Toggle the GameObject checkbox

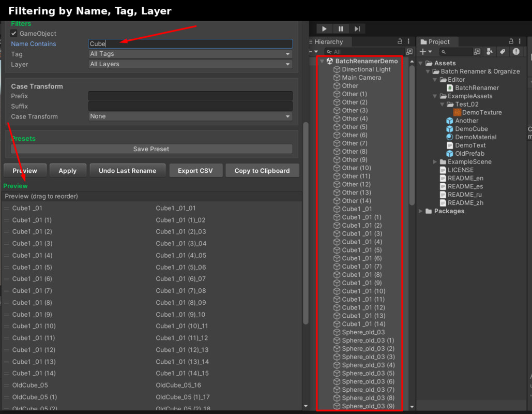(14, 33)
